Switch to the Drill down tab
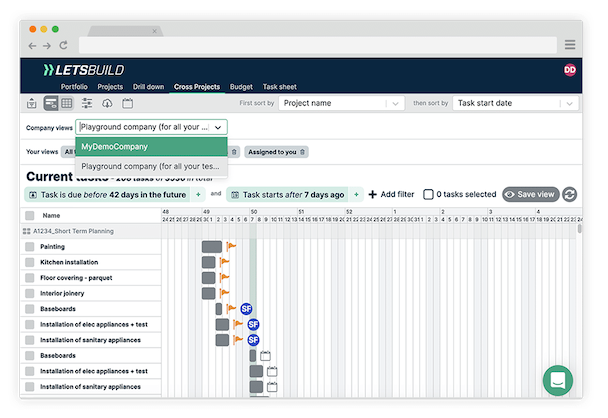Viewport: 608px width, 418px height. tap(147, 87)
